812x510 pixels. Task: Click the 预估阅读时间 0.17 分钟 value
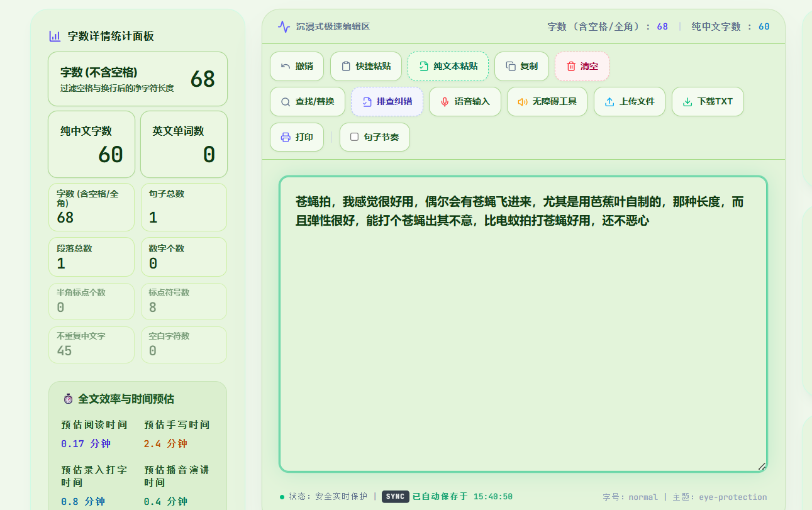click(x=86, y=443)
